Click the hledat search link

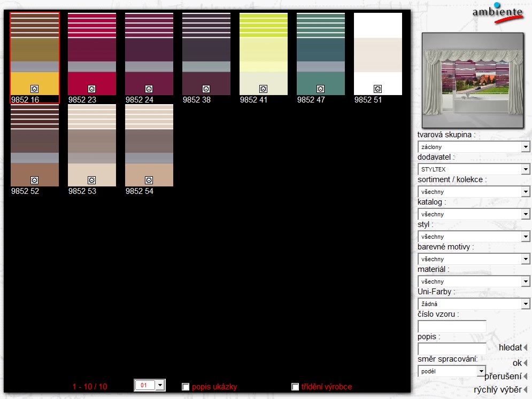[510, 348]
